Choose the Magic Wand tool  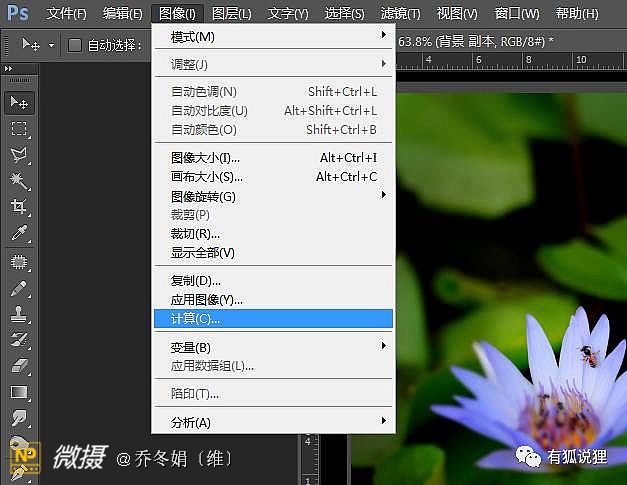click(x=19, y=180)
